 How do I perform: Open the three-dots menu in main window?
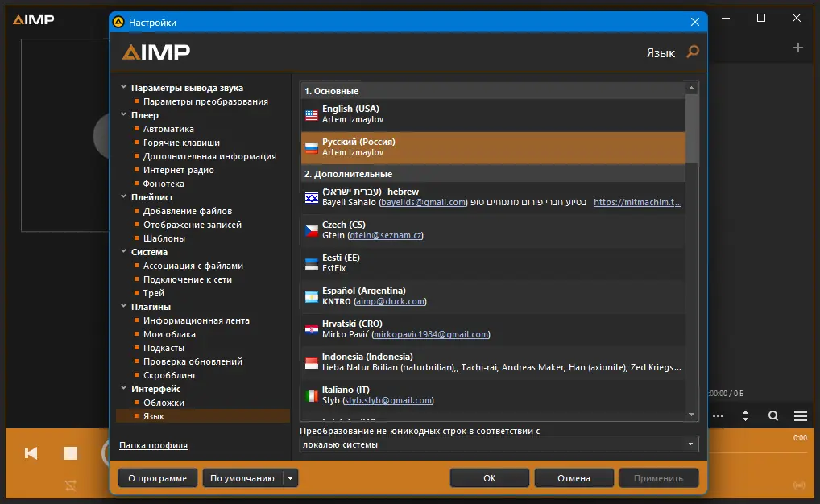point(718,416)
